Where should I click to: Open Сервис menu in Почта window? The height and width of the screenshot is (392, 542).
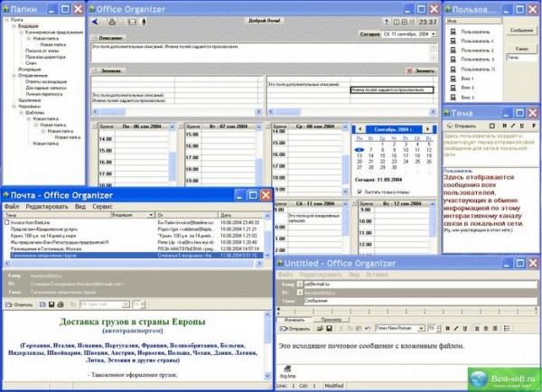(102, 206)
